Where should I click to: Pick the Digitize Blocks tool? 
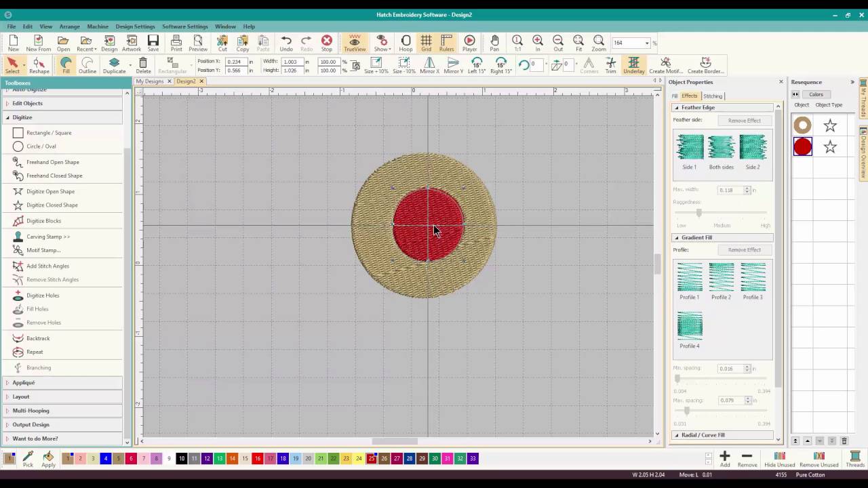37,221
